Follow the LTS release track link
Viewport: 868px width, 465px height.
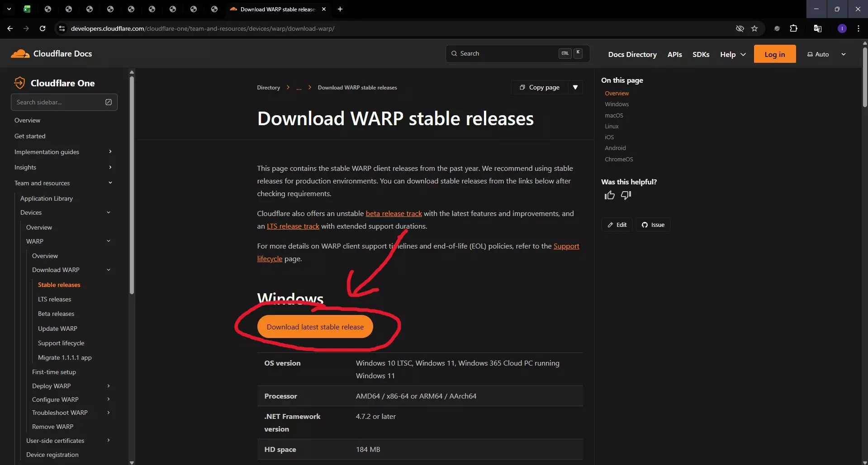[293, 226]
